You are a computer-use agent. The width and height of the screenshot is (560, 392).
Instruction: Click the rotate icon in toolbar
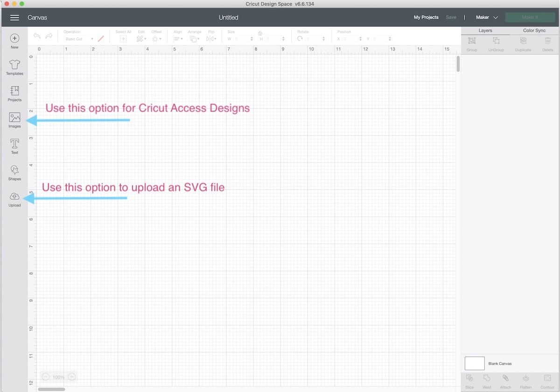(300, 39)
